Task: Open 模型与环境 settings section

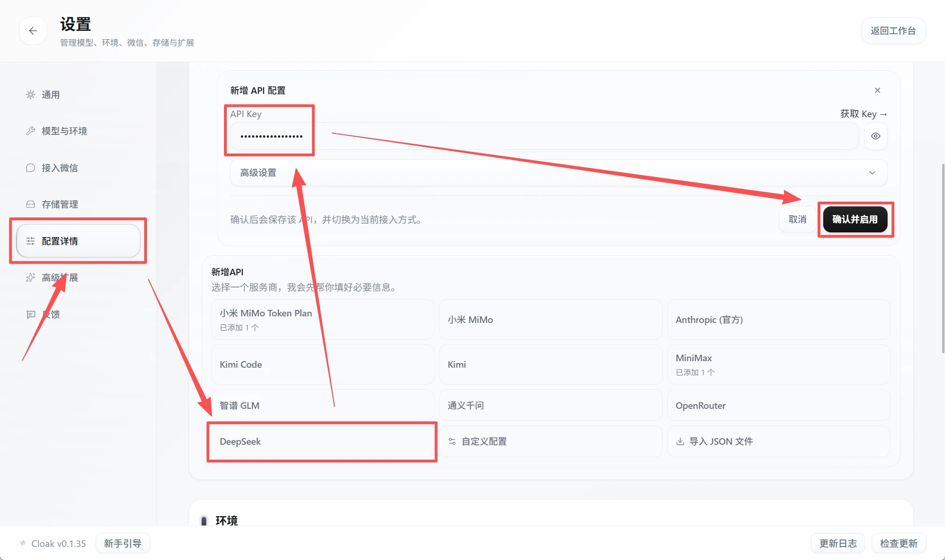Action: coord(78,131)
